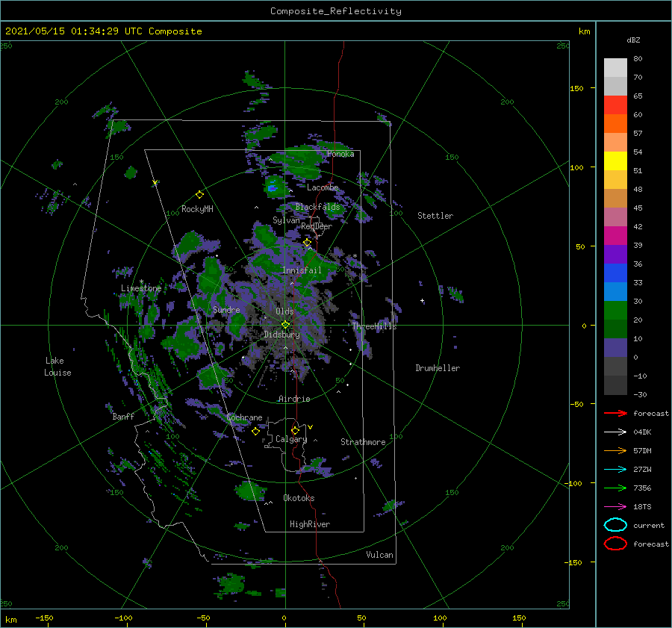Click the yellow diamond marker above Calgary
Viewport: 672px width, 628px height.
click(295, 430)
